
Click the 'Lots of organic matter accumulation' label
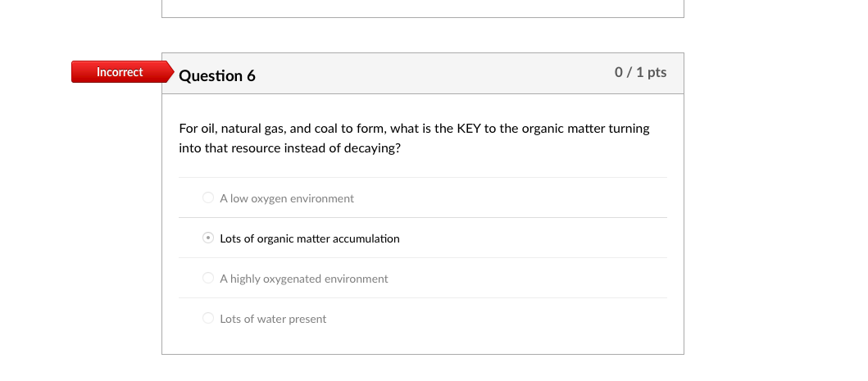point(310,238)
